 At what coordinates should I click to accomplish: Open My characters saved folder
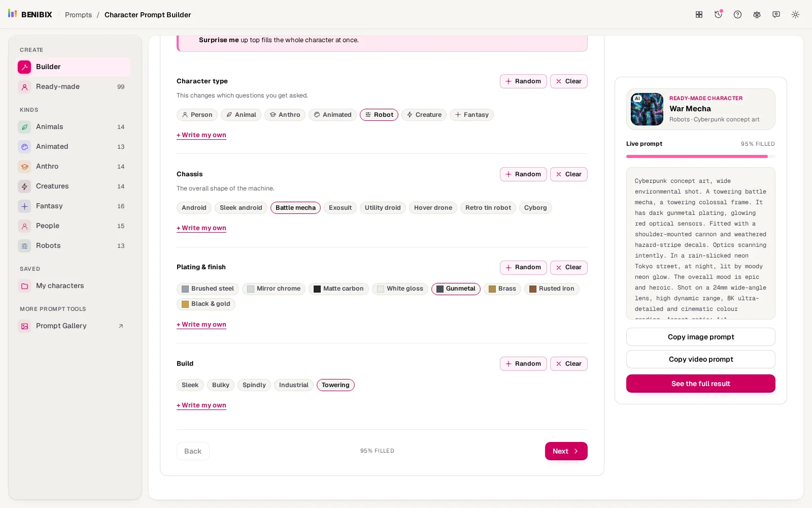click(x=74, y=286)
